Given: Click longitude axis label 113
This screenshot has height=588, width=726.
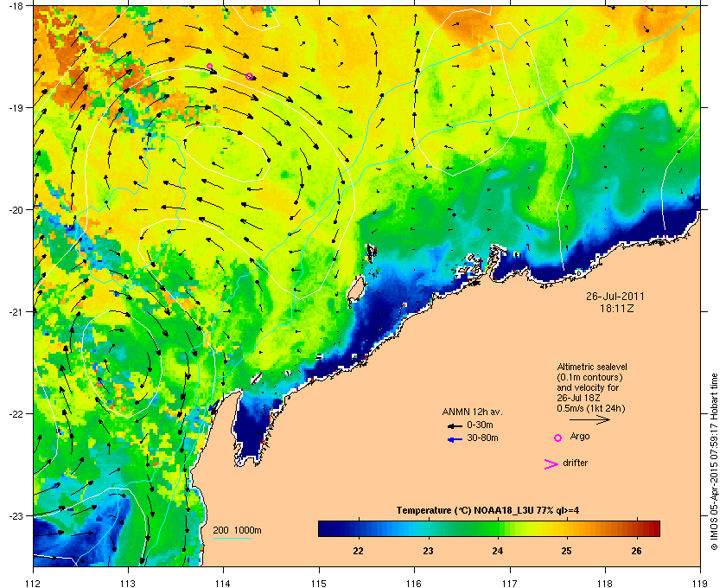Looking at the screenshot, I should [128, 584].
